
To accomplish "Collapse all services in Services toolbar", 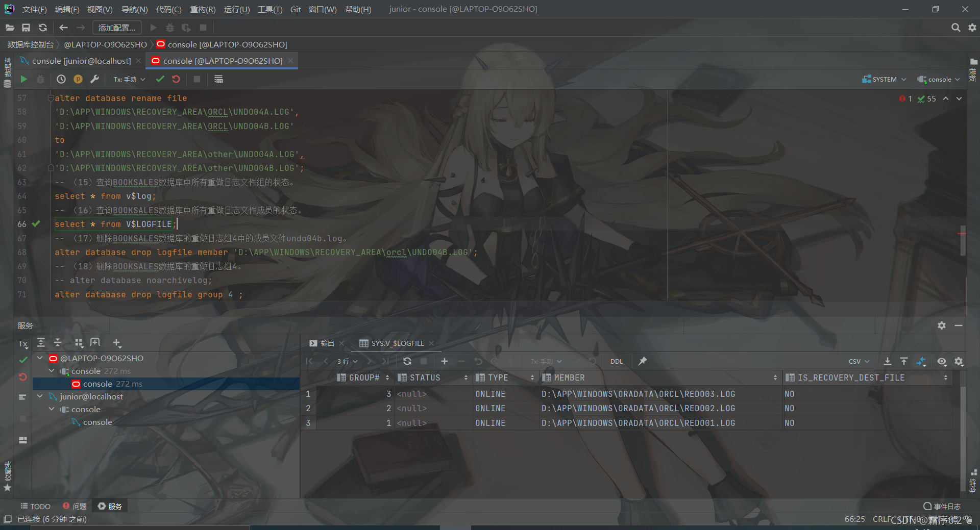I will [x=58, y=343].
